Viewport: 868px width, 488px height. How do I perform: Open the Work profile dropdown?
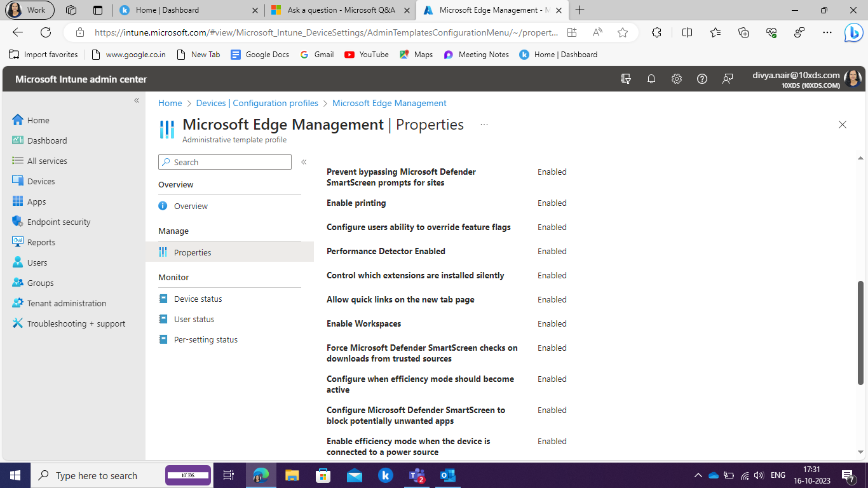29,10
